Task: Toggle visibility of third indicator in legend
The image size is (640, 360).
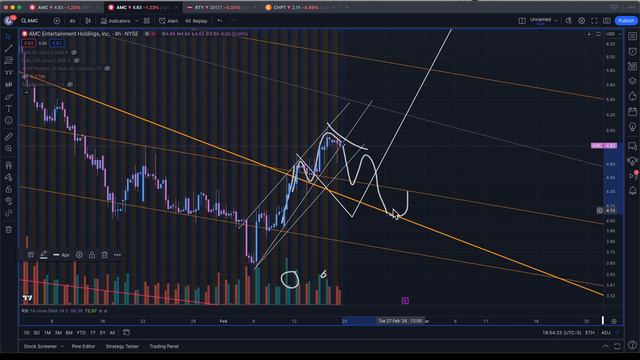Action: click(107, 69)
